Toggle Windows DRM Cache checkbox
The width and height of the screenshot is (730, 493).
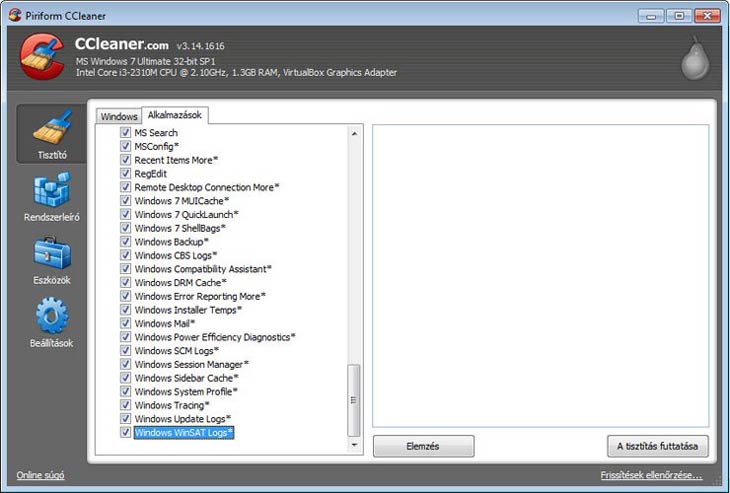point(125,282)
